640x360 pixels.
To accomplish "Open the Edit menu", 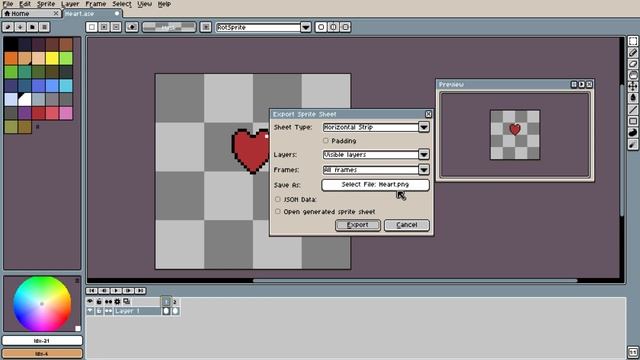I will (25, 4).
